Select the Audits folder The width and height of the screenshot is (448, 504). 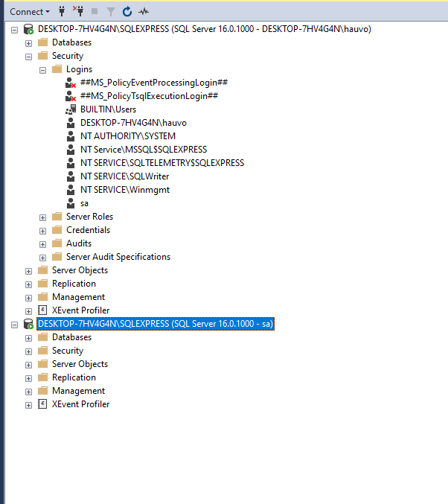(79, 243)
